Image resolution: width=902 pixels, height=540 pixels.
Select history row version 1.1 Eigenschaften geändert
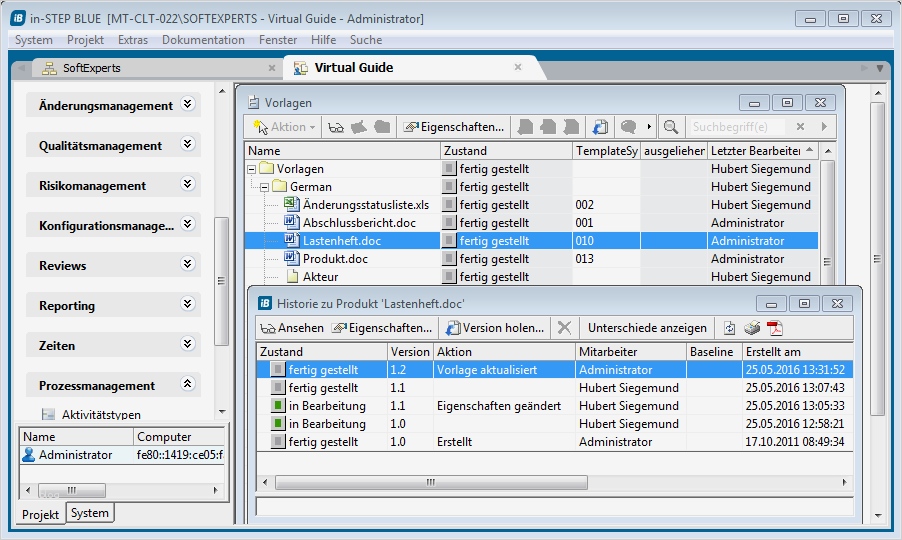555,405
